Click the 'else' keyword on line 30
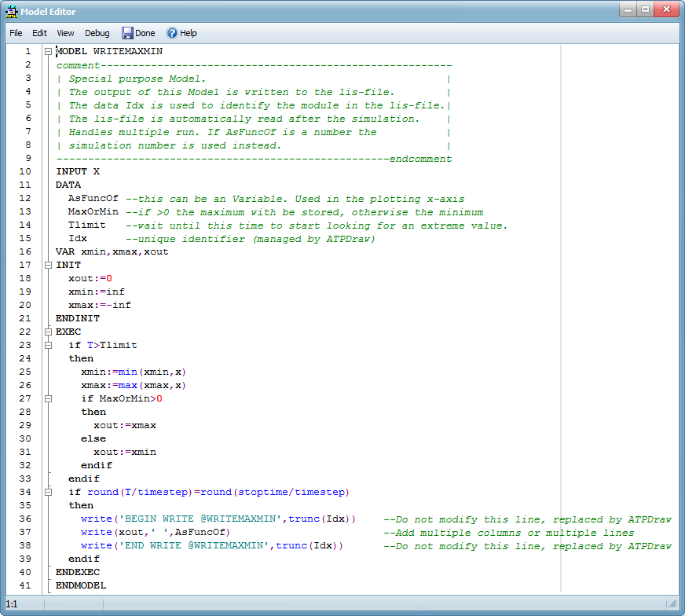 [x=93, y=438]
